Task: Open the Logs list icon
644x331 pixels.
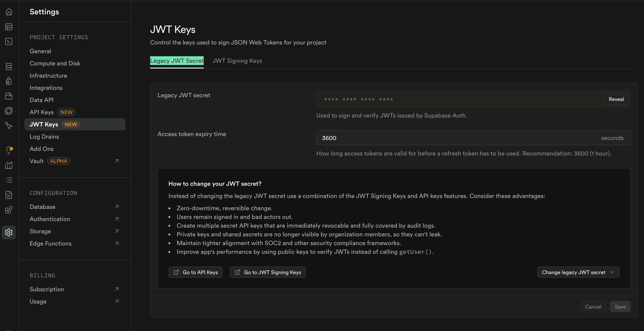Action: (9, 180)
